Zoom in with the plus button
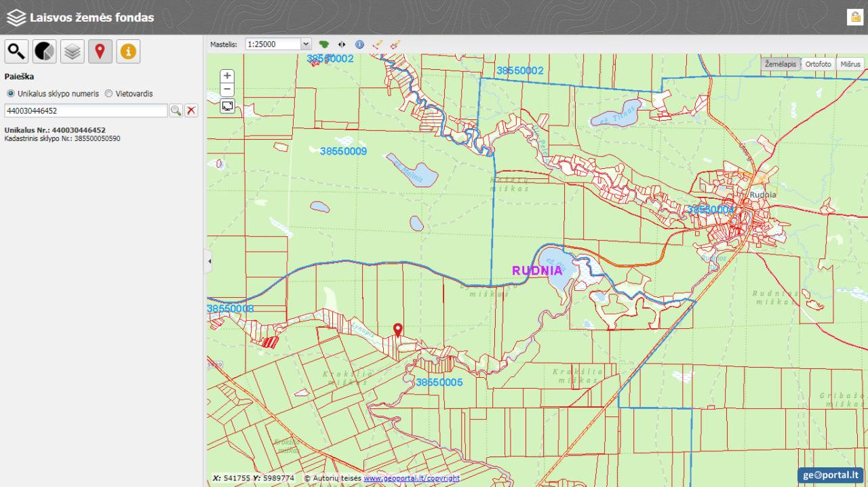The image size is (868, 487). pos(228,76)
